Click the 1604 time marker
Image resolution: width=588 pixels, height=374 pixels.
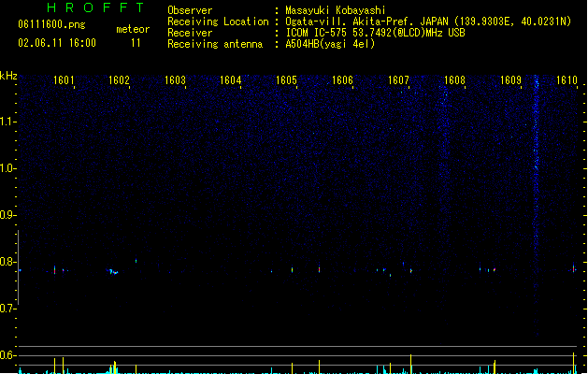coord(231,80)
